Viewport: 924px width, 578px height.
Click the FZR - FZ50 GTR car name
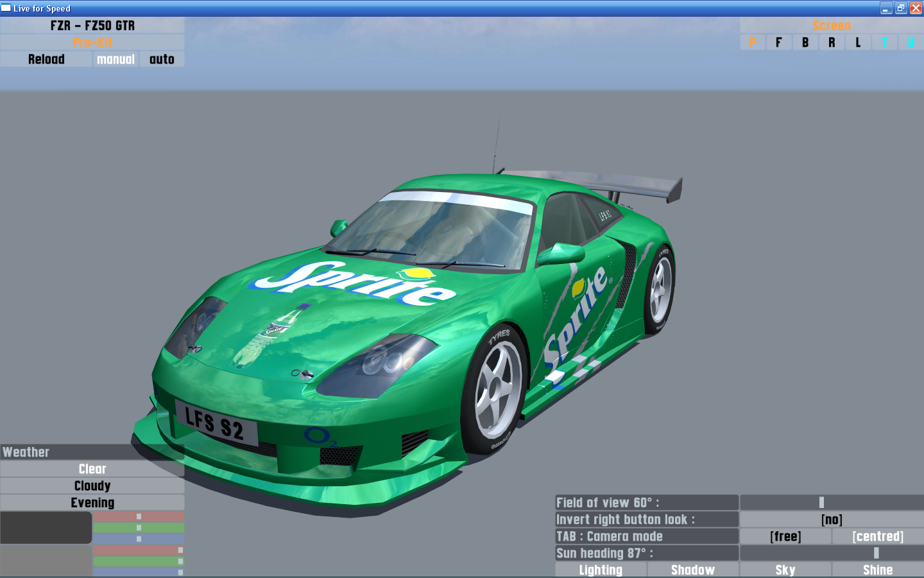92,26
